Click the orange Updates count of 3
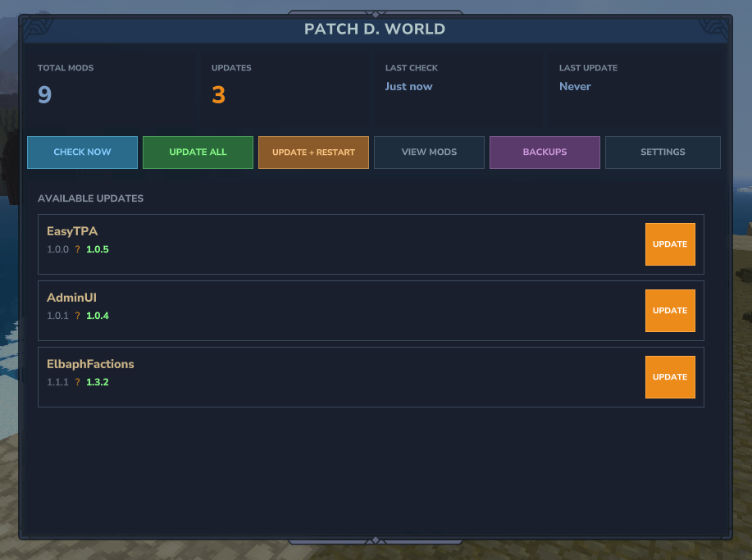Screen dimensions: 752x560 218,95
